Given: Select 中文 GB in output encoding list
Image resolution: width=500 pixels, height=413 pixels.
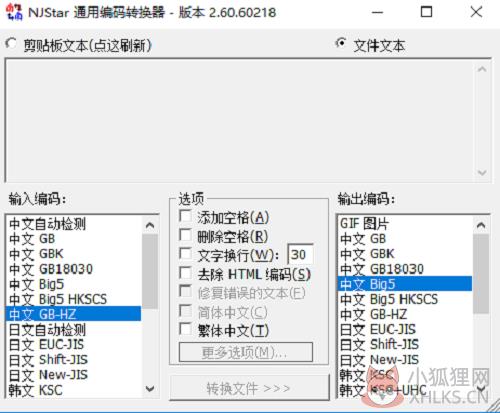Looking at the screenshot, I should coord(405,239).
